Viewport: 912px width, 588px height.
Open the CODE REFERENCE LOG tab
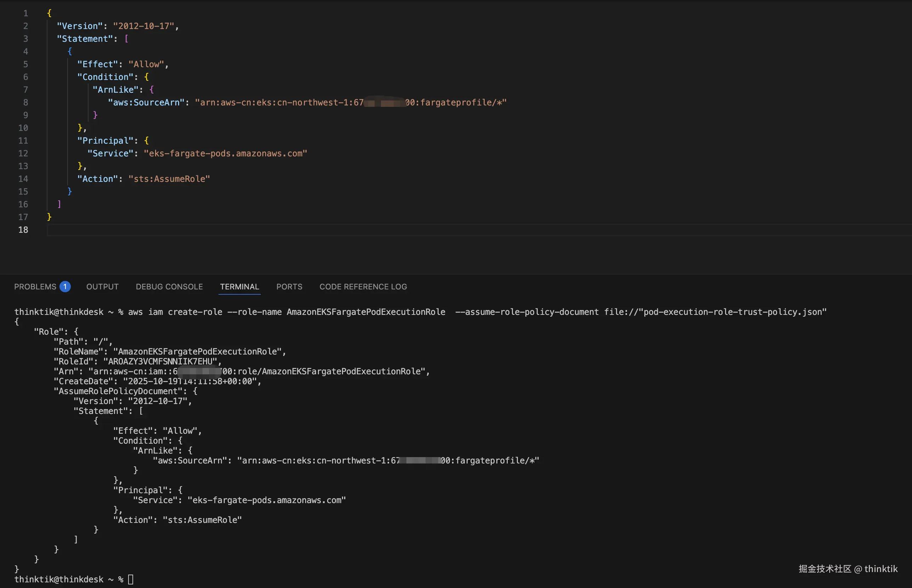[x=363, y=286]
